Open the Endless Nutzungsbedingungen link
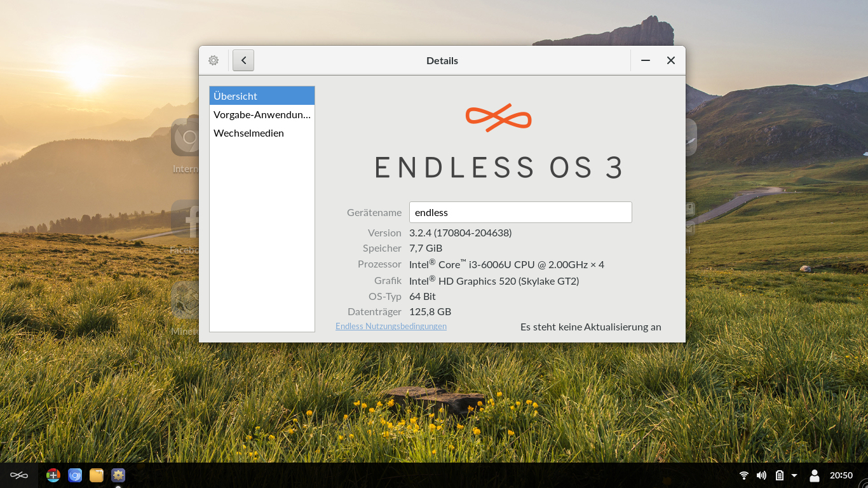 [391, 326]
